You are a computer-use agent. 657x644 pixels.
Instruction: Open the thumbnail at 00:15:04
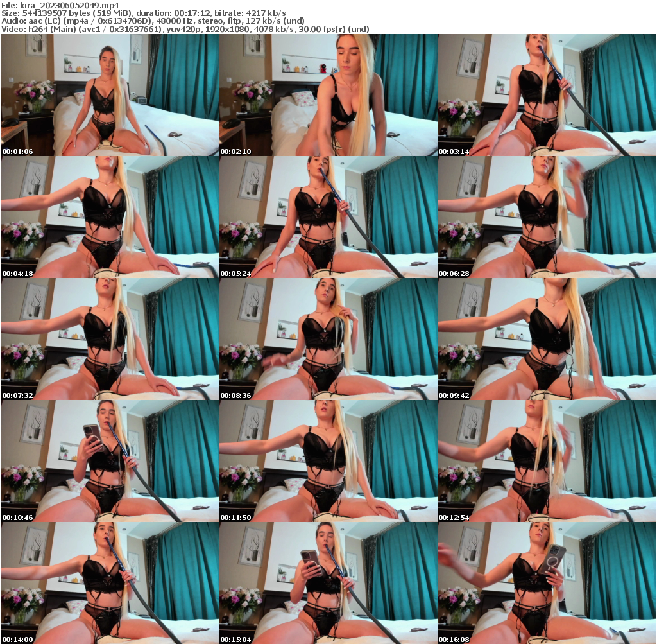click(x=328, y=578)
